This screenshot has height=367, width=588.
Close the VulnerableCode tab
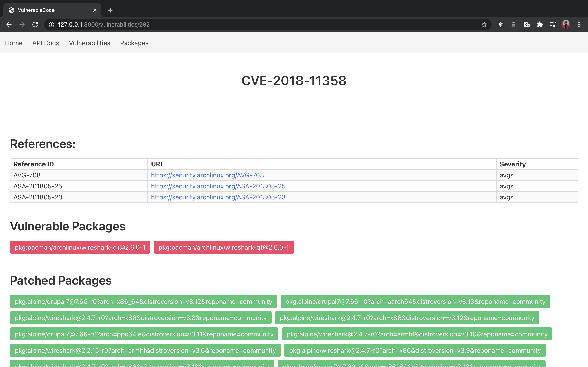(95, 10)
